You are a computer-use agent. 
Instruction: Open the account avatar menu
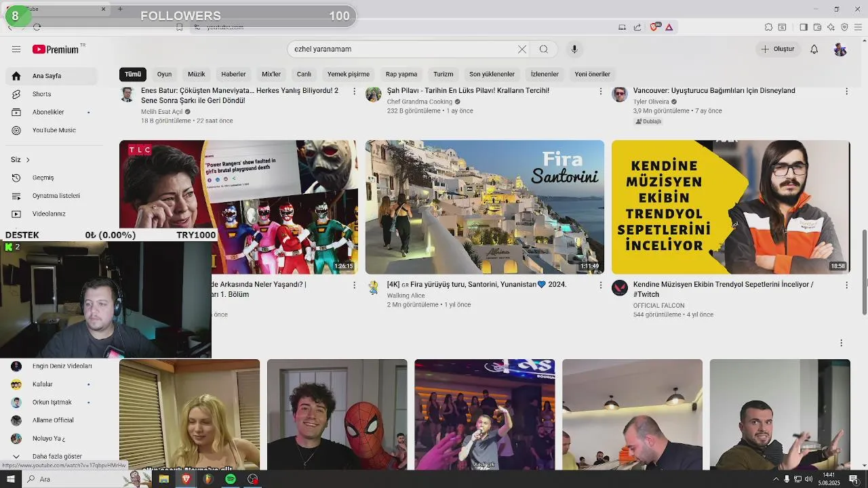coord(840,49)
